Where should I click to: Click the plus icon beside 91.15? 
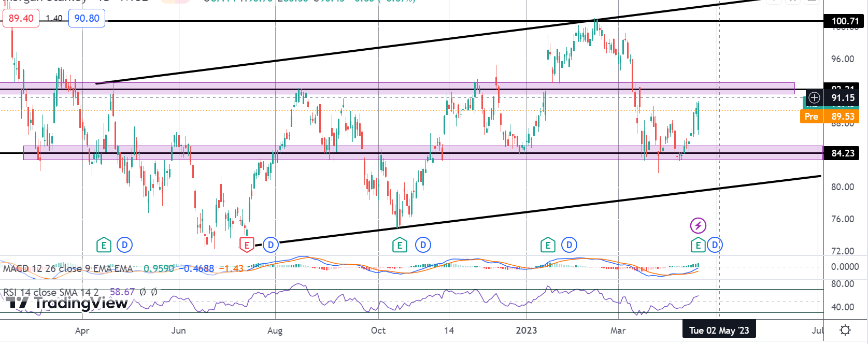click(814, 98)
